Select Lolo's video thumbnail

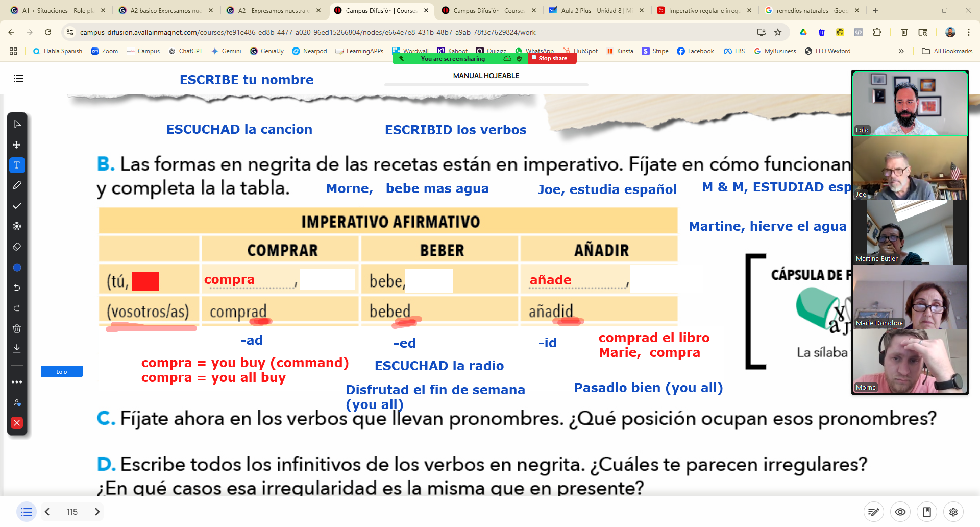coord(910,104)
